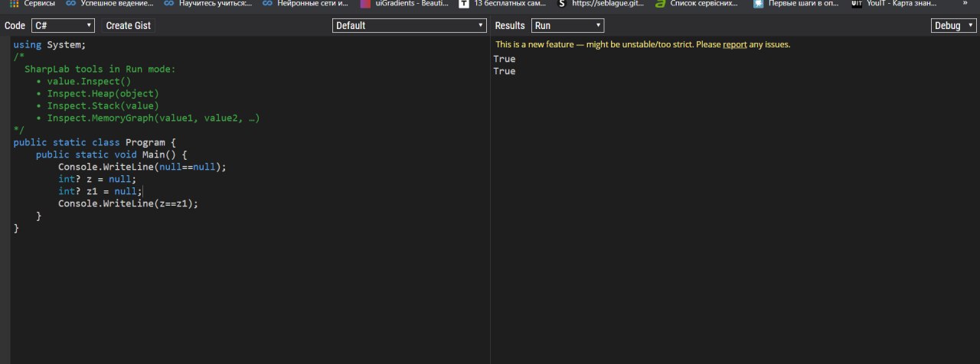
Task: Open the Debug build mode dropdown
Action: click(954, 25)
